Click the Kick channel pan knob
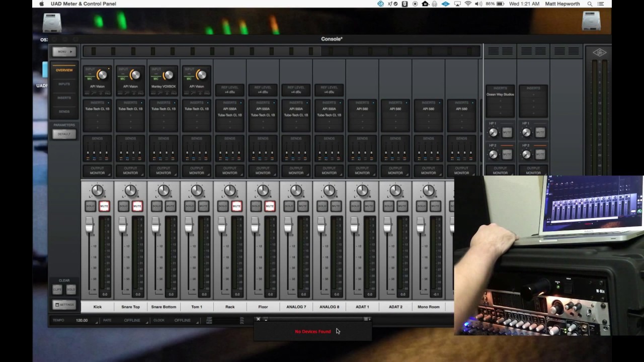Image resolution: width=644 pixels, height=362 pixels. point(97,191)
